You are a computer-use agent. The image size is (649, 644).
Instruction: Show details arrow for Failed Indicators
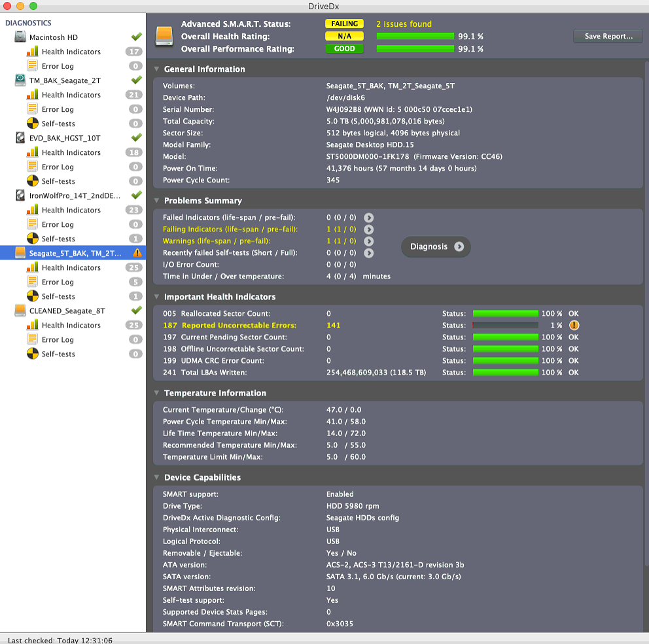coord(369,218)
